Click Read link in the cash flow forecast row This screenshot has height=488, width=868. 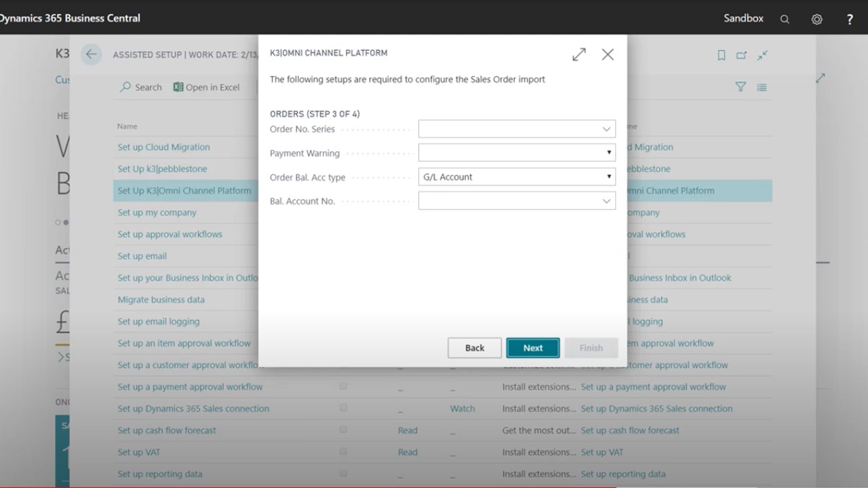(408, 430)
